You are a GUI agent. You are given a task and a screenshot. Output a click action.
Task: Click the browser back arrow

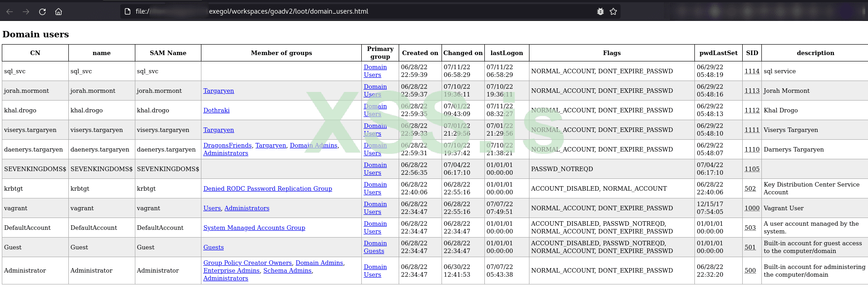point(10,11)
